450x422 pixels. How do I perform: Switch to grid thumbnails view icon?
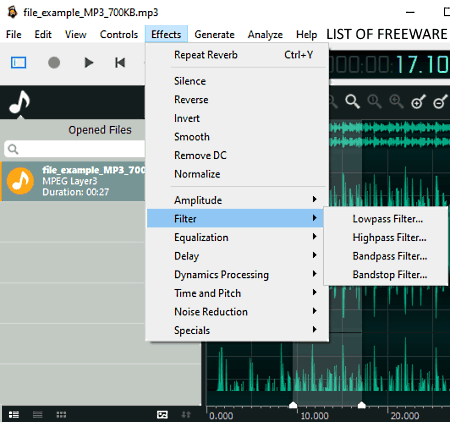(x=61, y=415)
